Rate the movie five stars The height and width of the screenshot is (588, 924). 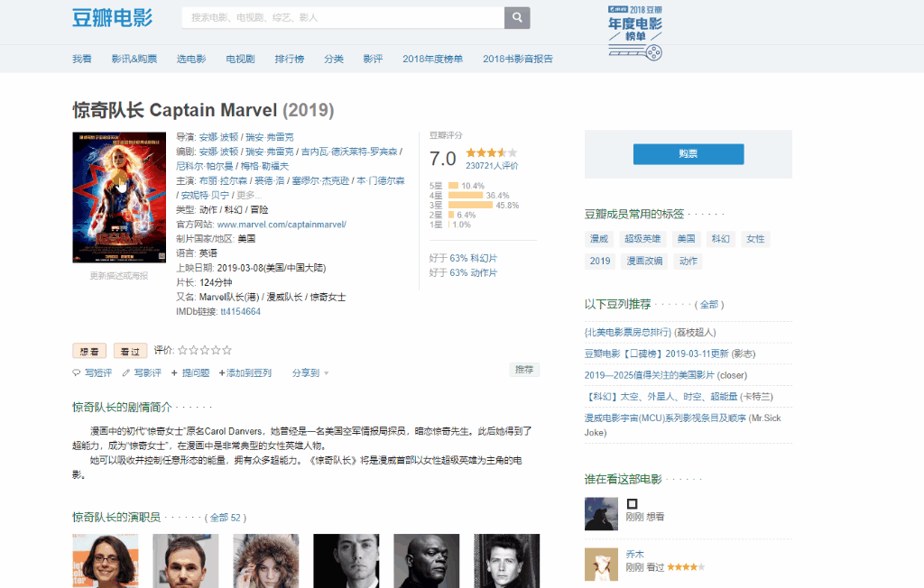coord(227,350)
